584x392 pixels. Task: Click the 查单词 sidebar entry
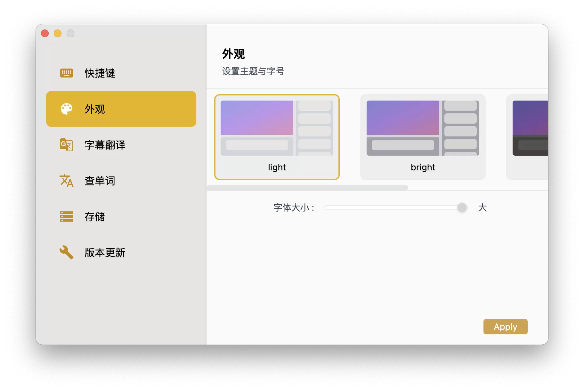[100, 181]
